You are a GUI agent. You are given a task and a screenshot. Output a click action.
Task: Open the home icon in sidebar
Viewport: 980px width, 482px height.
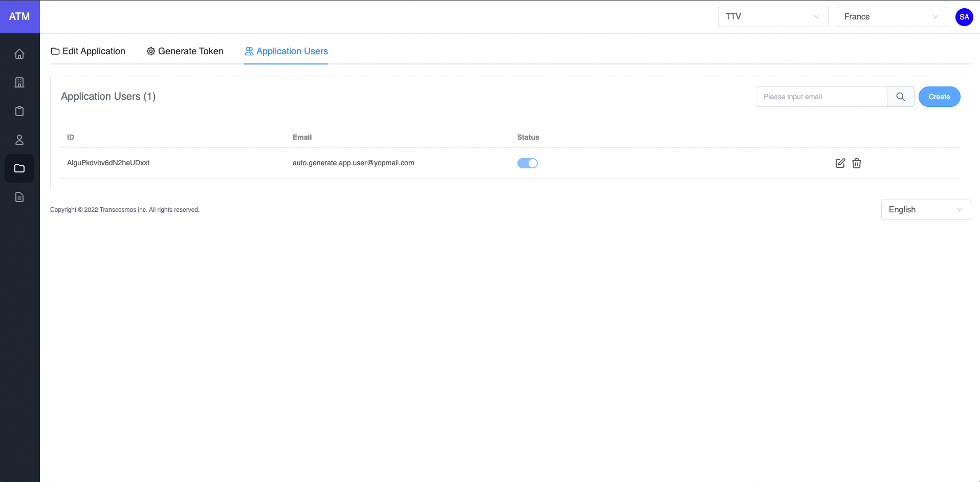(19, 54)
